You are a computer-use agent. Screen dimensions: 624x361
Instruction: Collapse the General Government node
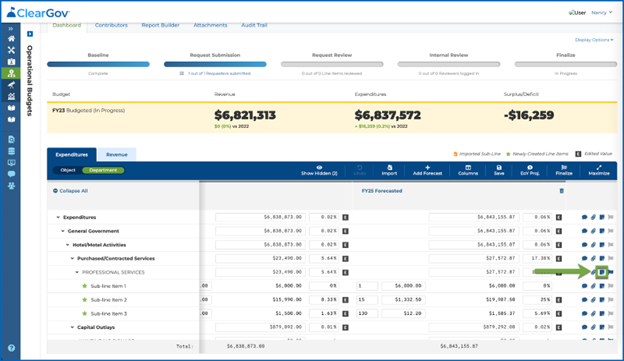(63, 231)
